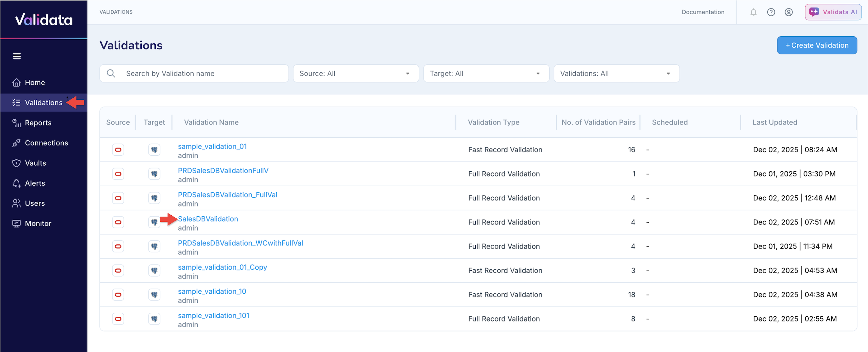Open the SalesDBValidation link
Screen dimensions: 868x352
(208, 219)
